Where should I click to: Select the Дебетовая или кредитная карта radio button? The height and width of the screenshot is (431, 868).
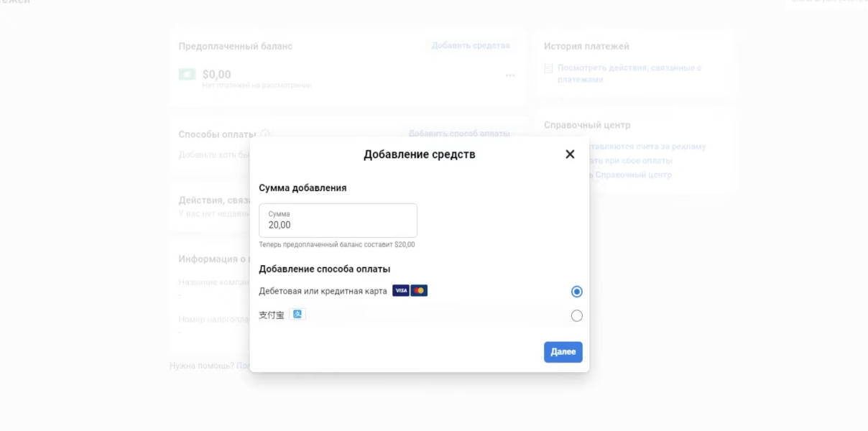pos(576,292)
